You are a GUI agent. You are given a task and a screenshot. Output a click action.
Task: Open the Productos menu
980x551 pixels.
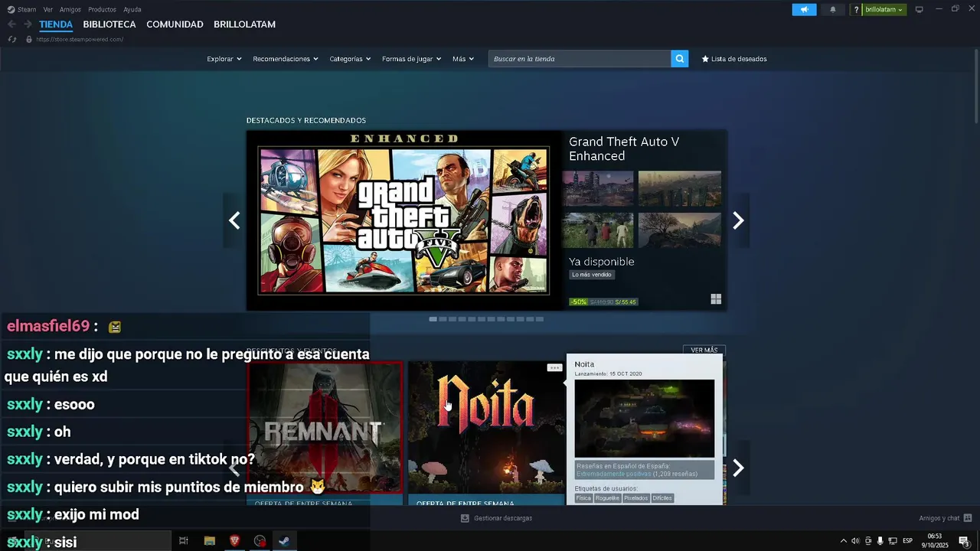click(x=102, y=9)
